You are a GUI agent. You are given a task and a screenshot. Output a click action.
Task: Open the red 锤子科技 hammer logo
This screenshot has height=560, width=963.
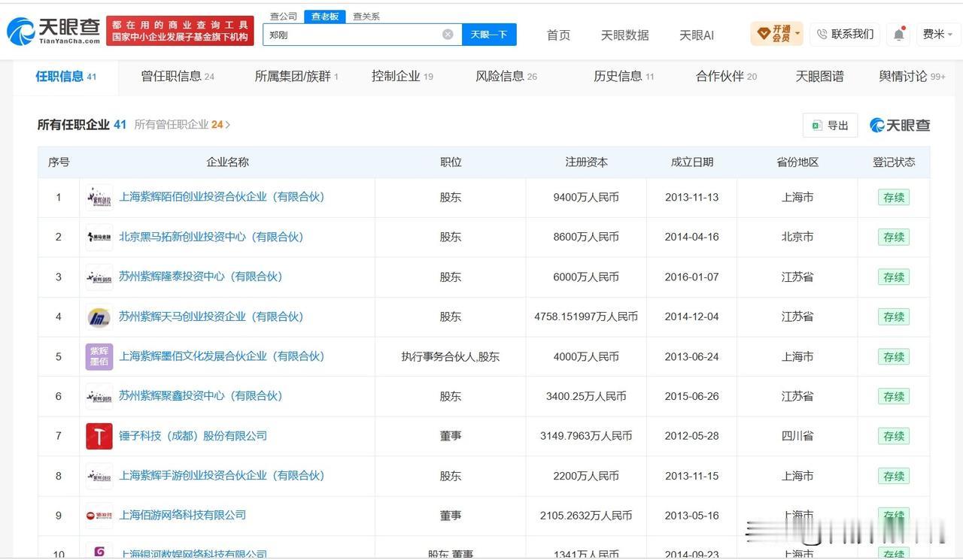(x=99, y=436)
